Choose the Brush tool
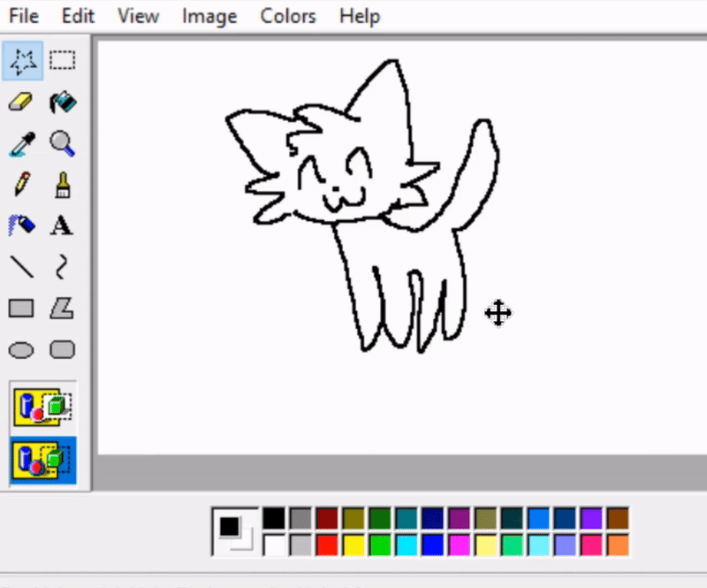707x588 pixels. [62, 185]
